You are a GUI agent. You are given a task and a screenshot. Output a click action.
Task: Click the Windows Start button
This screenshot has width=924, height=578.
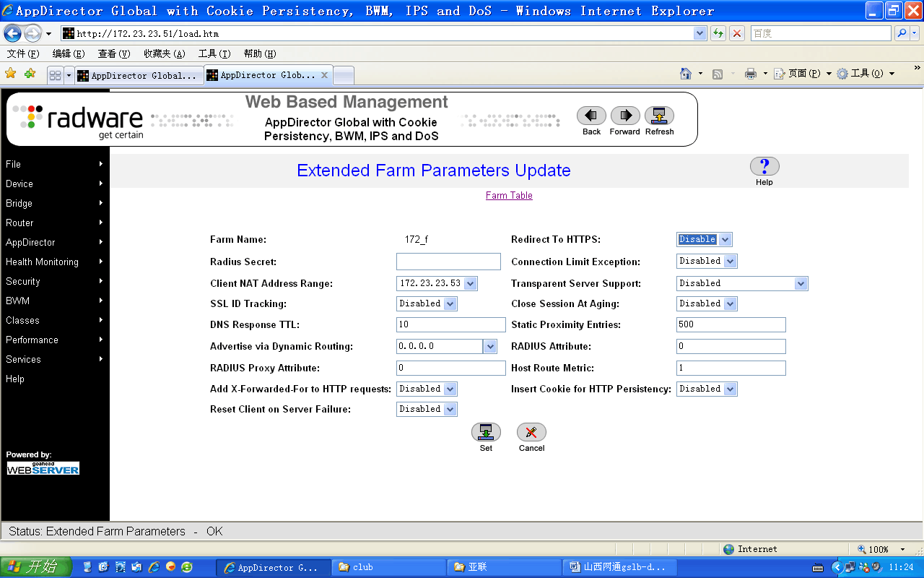[36, 567]
